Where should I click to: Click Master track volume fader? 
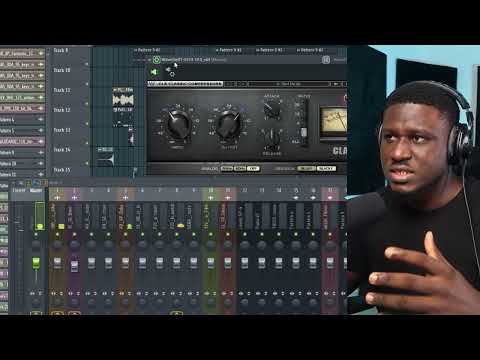click(36, 263)
